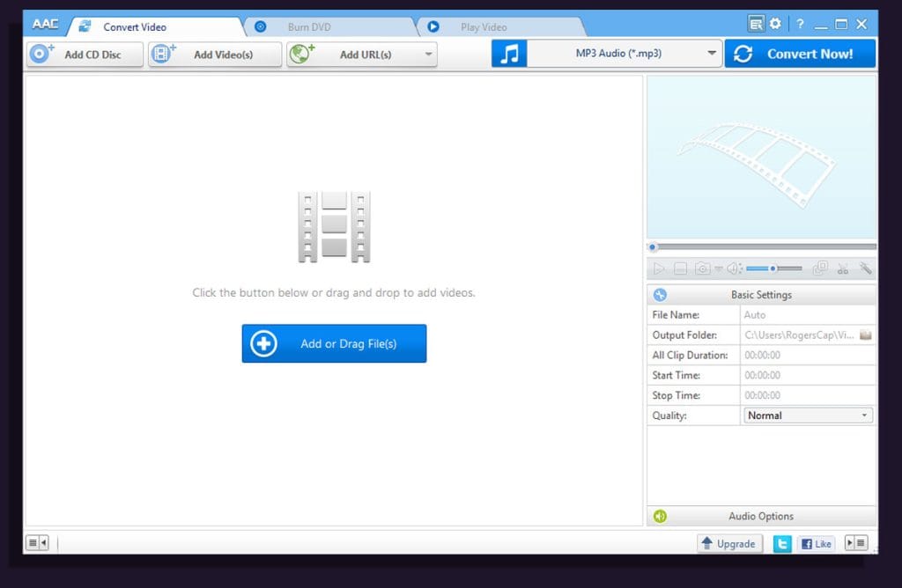Open the settings gear icon in the title bar

(775, 24)
